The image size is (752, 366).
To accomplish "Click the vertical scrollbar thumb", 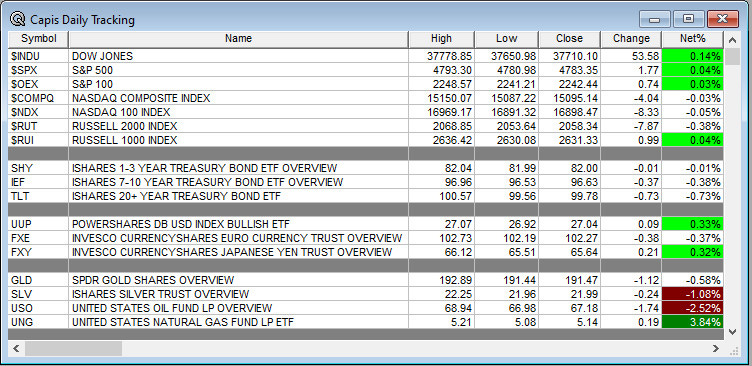I will coord(732,56).
